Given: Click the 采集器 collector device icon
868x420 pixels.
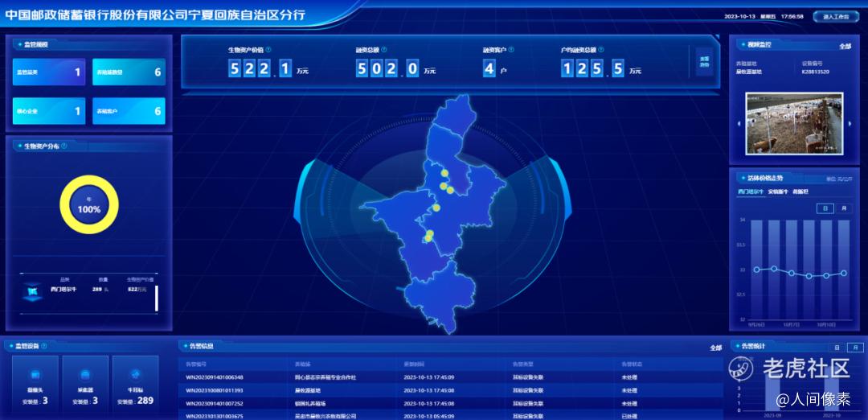Looking at the screenshot, I should click(85, 373).
